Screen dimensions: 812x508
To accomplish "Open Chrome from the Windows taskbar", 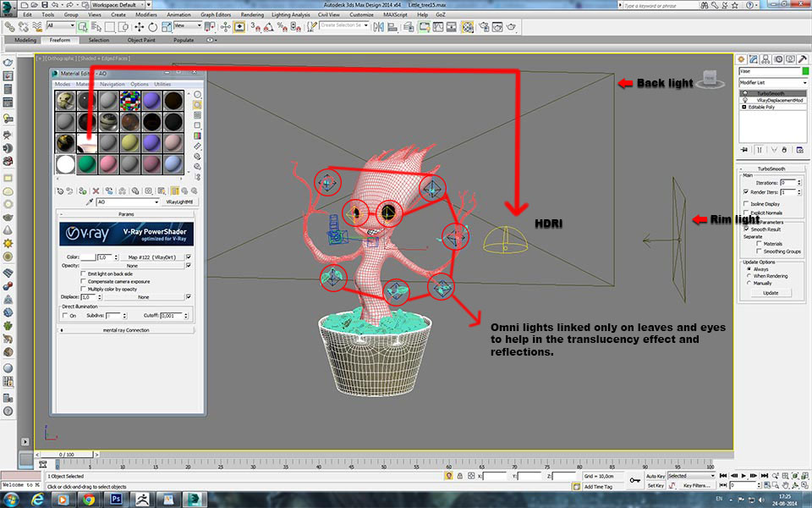I will tap(89, 500).
